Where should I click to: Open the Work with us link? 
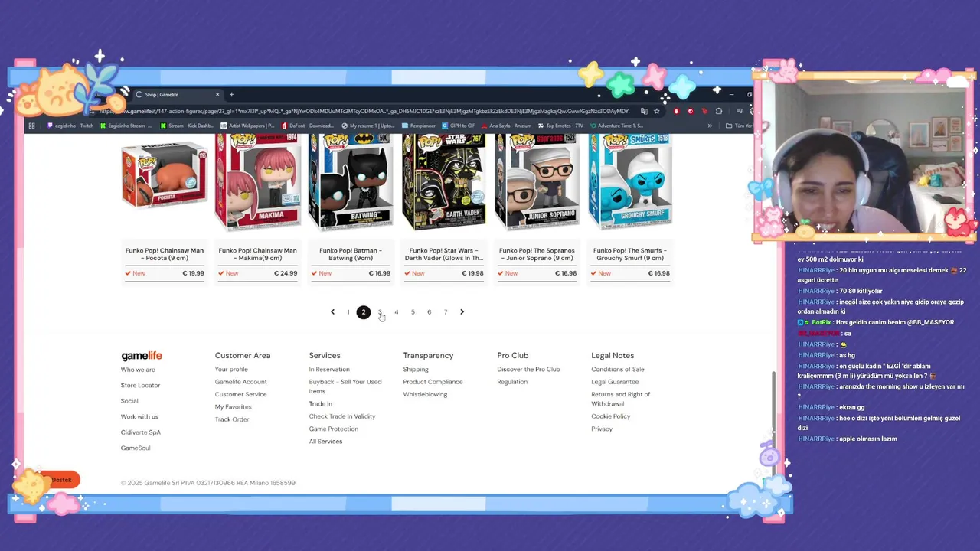[139, 417]
